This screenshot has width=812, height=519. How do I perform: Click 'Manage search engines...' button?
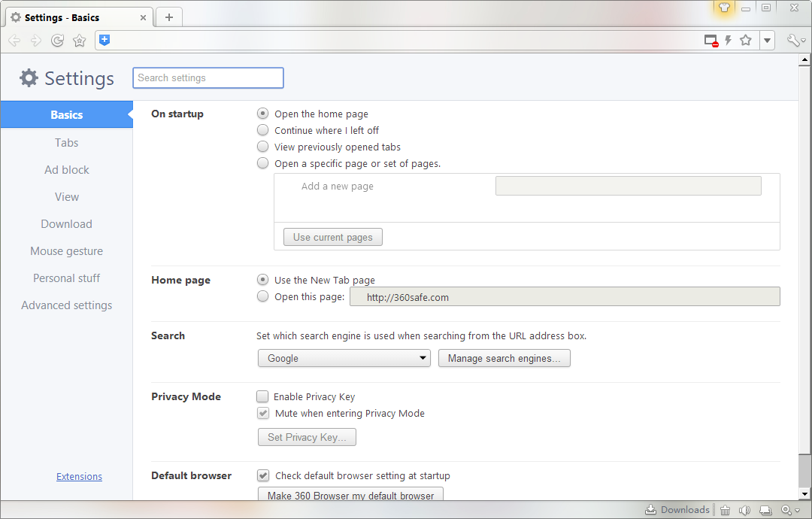[x=504, y=359]
